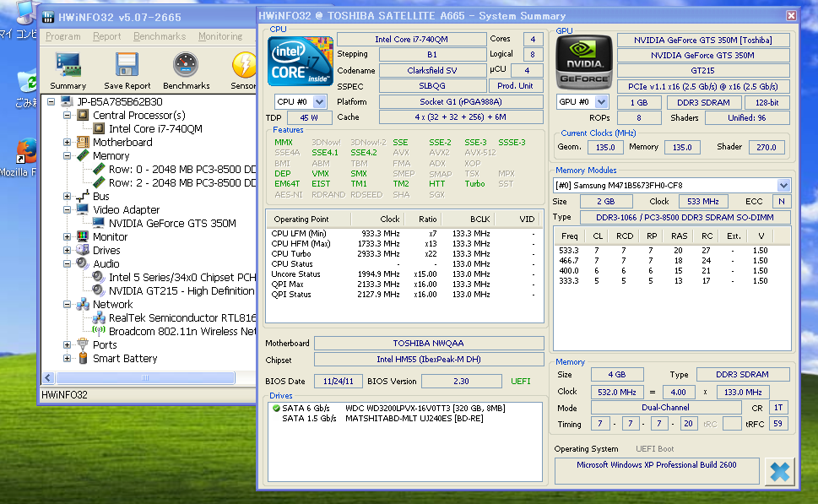The image size is (818, 504).
Task: Collapse the Network tree node
Action: (68, 305)
